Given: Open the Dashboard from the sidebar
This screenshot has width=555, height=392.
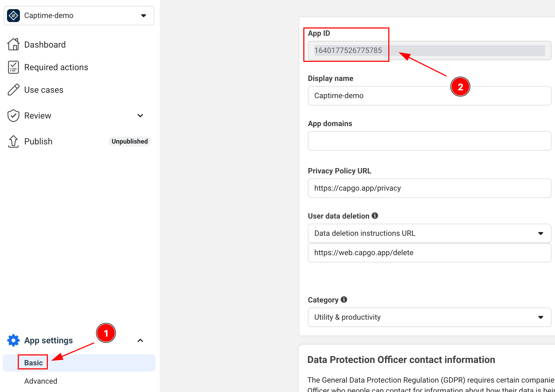Looking at the screenshot, I should tap(45, 44).
